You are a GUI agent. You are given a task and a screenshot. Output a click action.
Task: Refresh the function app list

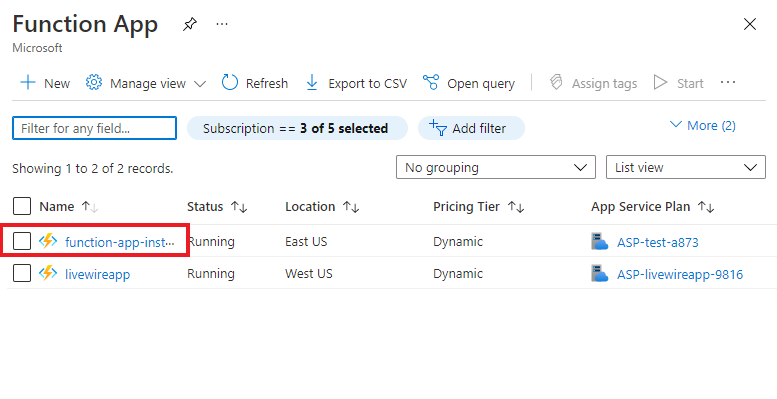click(x=255, y=83)
